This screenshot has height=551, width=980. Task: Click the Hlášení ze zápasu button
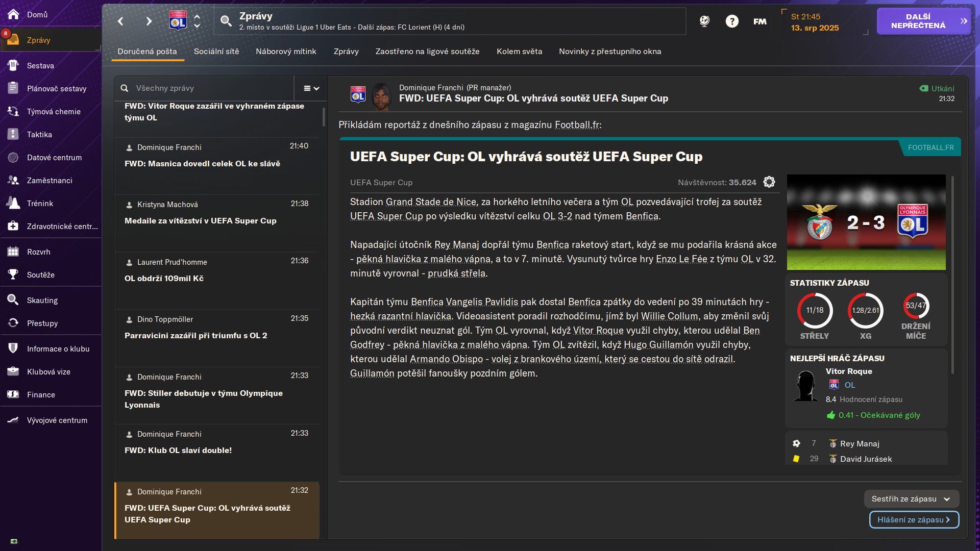coord(914,520)
